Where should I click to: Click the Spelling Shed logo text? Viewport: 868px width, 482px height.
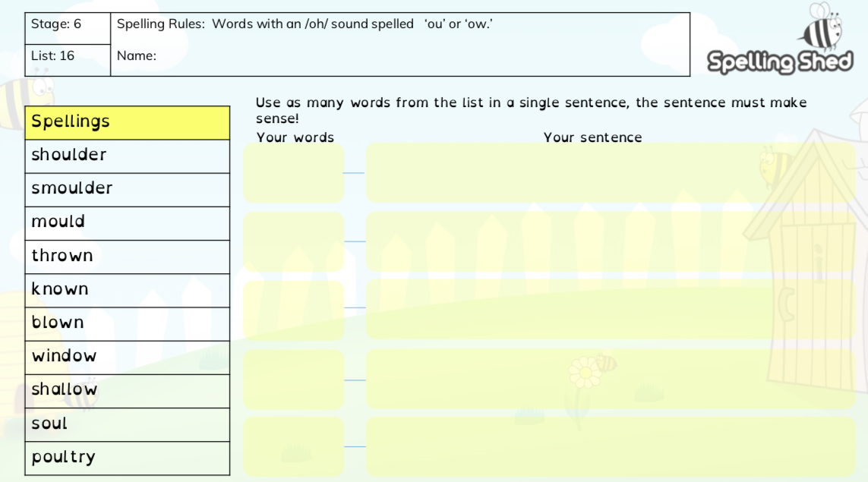point(780,62)
